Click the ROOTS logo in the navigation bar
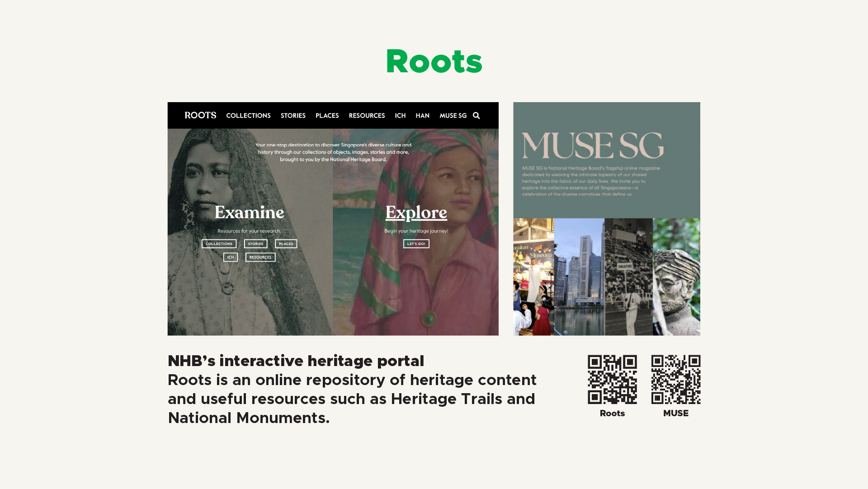 click(200, 115)
